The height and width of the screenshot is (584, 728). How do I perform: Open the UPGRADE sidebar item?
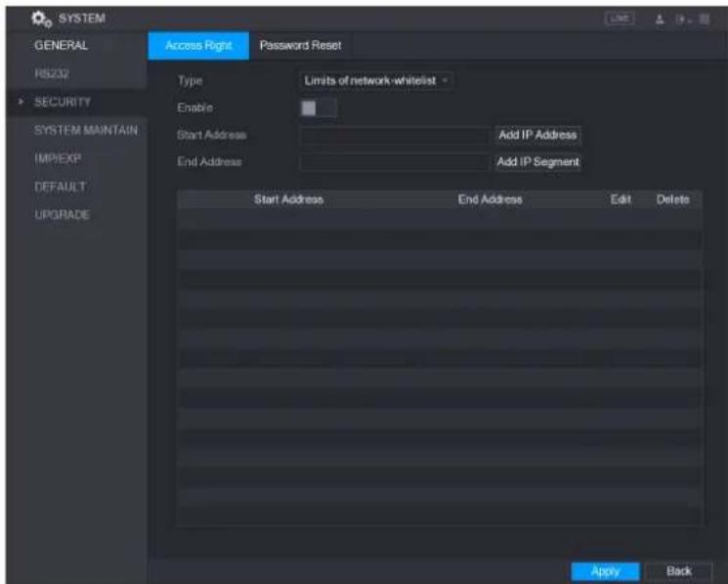62,215
